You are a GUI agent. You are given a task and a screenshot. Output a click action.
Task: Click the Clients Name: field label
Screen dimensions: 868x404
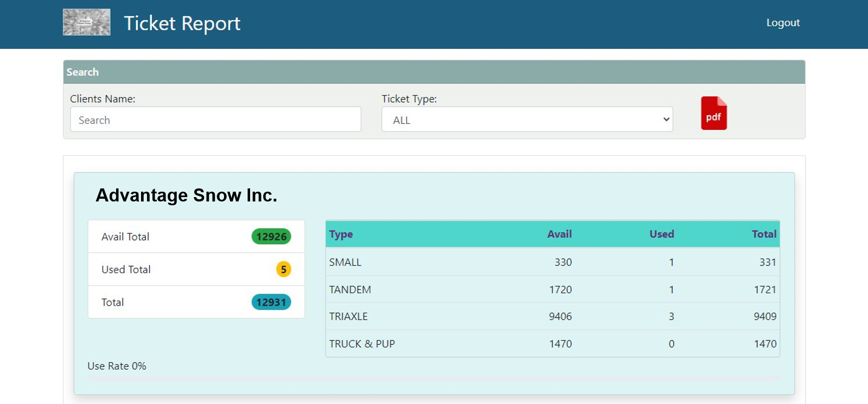tap(103, 99)
